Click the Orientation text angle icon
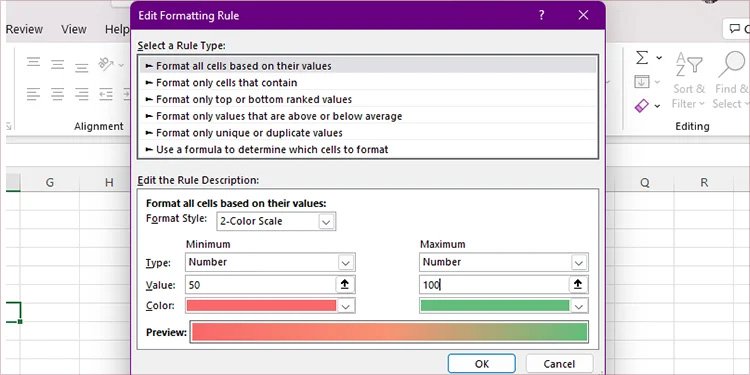Image resolution: width=750 pixels, height=375 pixels. pos(106,64)
